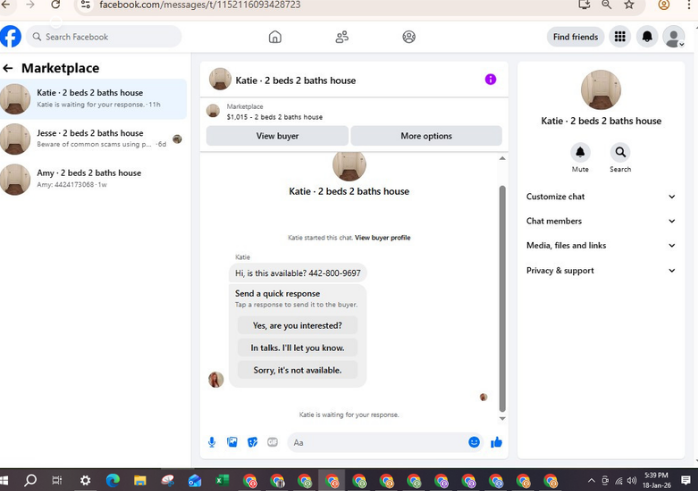698x491 pixels.
Task: Open the browser zoom magnifier icon
Action: tap(606, 4)
